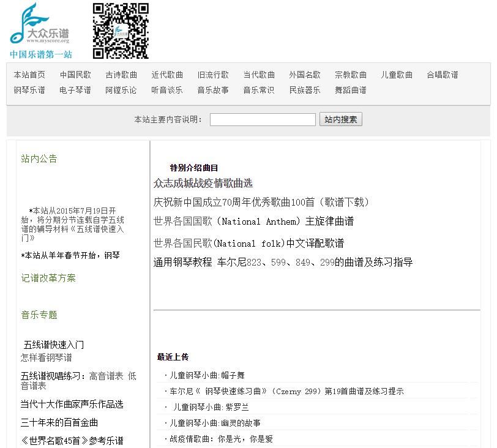This screenshot has width=497, height=448.
Task: Open the 儿童歌曲 menu item
Action: pyautogui.click(x=397, y=75)
